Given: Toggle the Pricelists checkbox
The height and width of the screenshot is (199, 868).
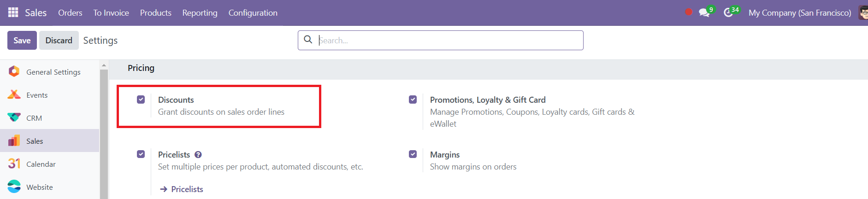Looking at the screenshot, I should (x=141, y=154).
